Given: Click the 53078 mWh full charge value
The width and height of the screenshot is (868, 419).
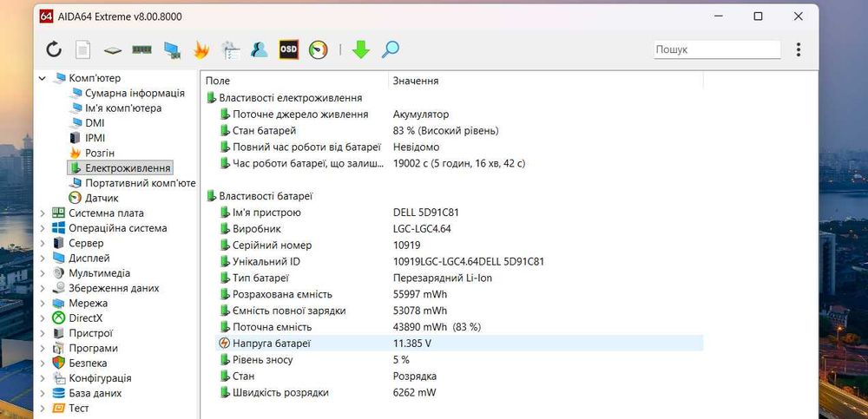Looking at the screenshot, I should pyautogui.click(x=419, y=311).
